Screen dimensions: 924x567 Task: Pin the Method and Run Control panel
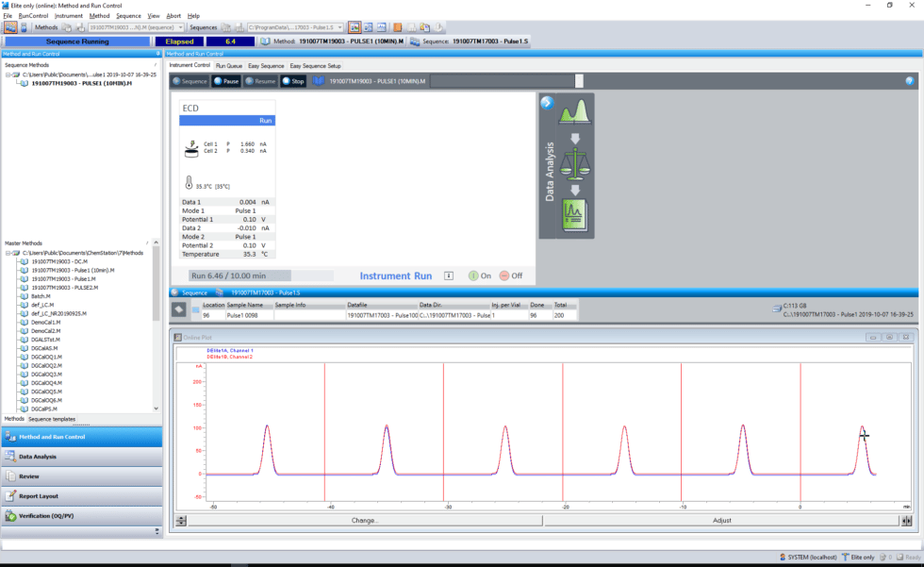pyautogui.click(x=157, y=54)
